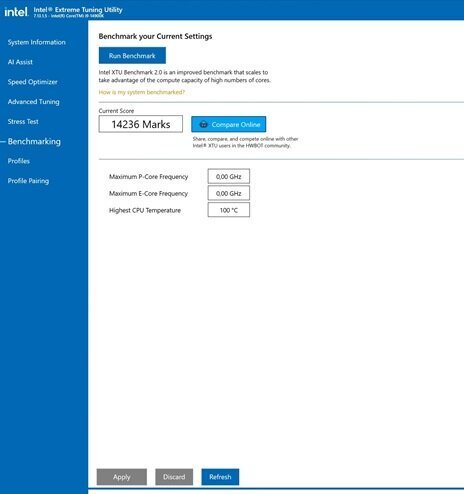Open Profiles page
The width and height of the screenshot is (464, 494).
pyautogui.click(x=19, y=161)
